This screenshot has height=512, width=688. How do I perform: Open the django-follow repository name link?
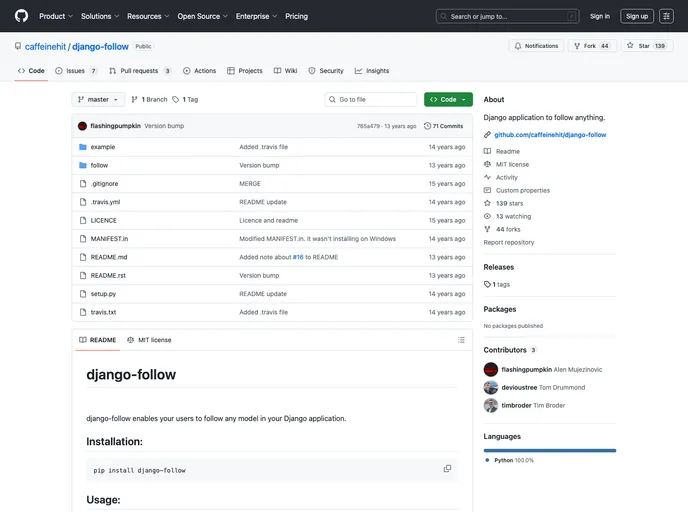pos(100,47)
